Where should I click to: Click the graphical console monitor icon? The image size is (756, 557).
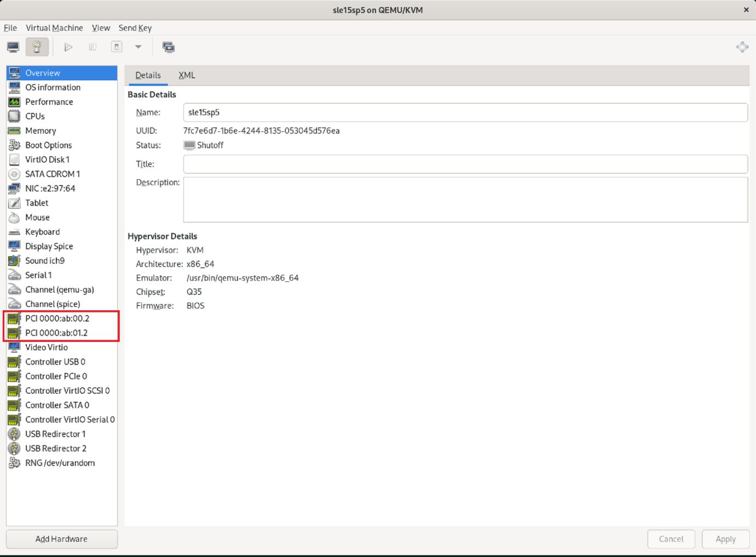click(x=13, y=47)
